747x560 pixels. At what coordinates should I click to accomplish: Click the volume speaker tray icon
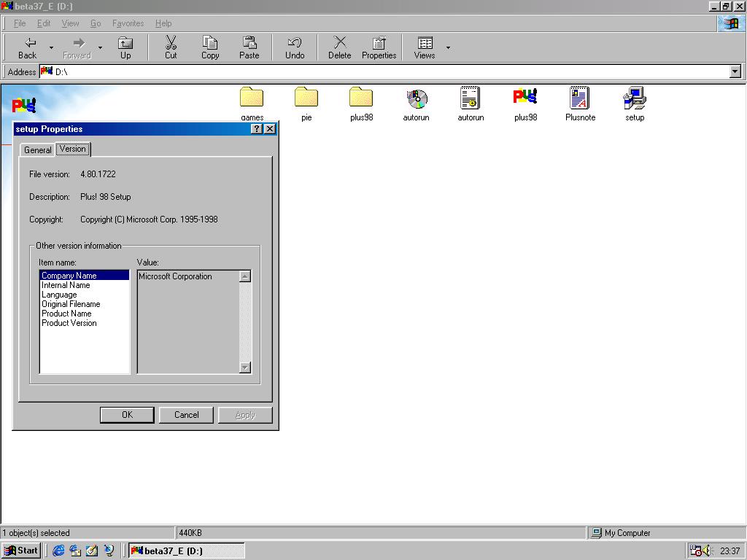[x=706, y=551]
